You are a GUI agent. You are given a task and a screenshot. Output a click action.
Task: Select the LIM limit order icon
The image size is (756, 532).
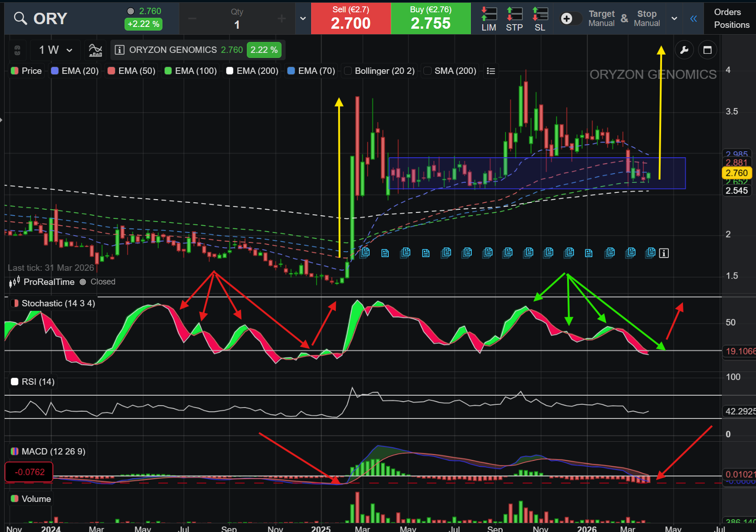[488, 18]
